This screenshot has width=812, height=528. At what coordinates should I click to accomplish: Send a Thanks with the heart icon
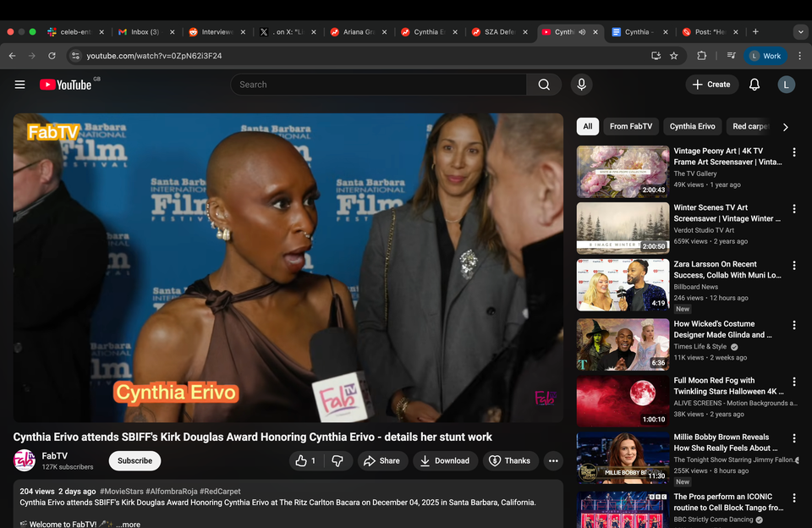510,461
